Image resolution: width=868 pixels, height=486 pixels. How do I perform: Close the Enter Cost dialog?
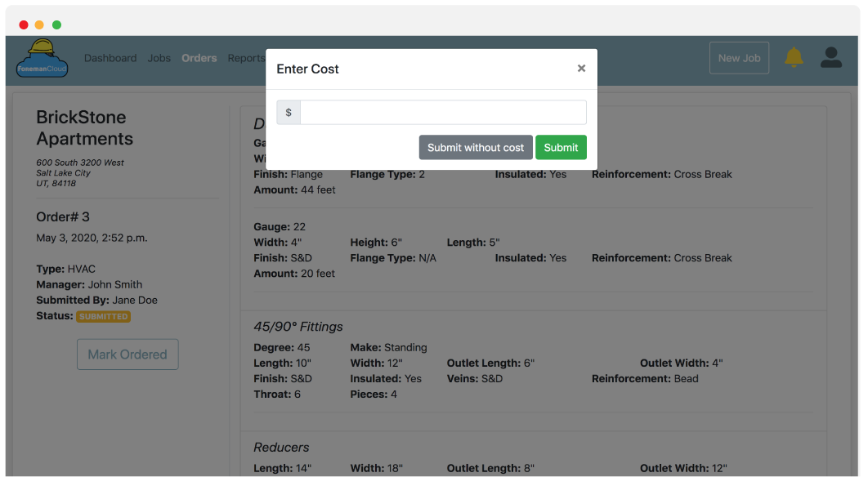pyautogui.click(x=581, y=69)
